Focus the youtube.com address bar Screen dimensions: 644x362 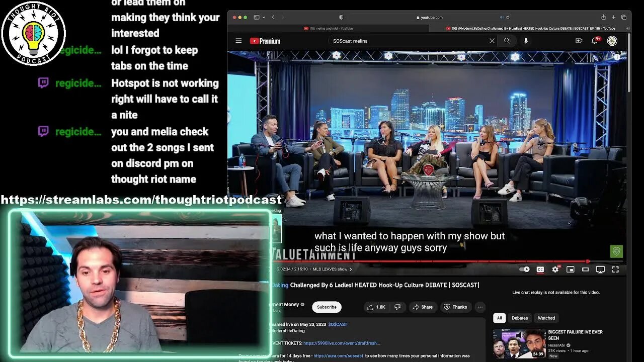point(429,17)
